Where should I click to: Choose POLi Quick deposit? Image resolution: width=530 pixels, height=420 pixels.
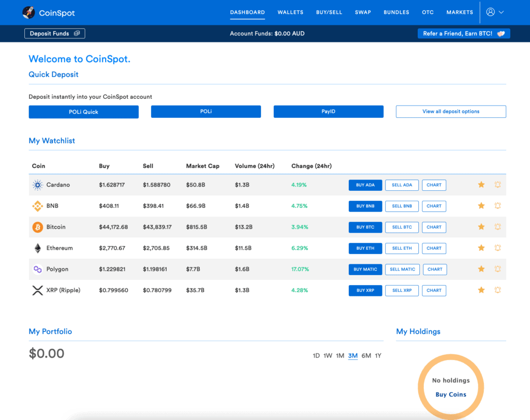(83, 112)
